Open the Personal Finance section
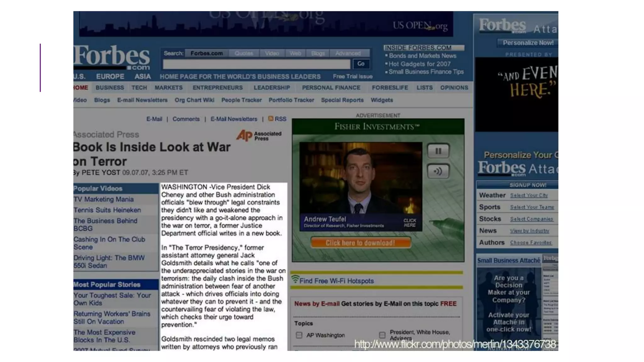Viewport: 644px width, 362px height. tap(331, 88)
